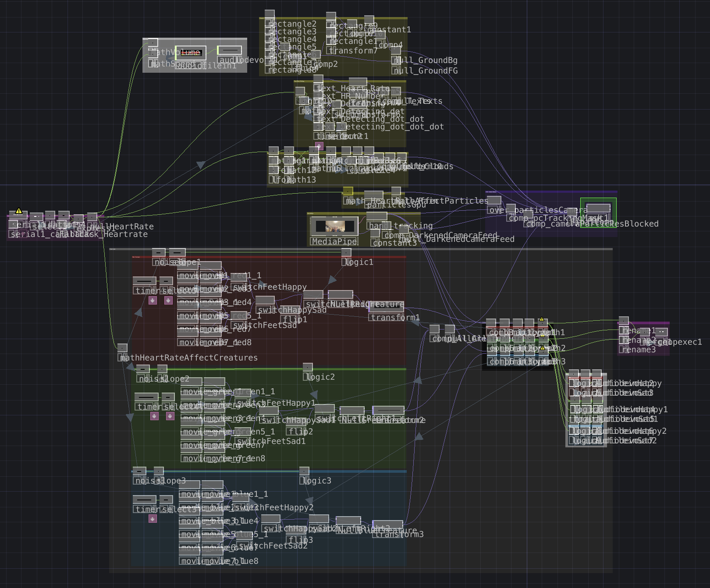
Task: Select the transform3 node in blue group
Action: [x=387, y=525]
